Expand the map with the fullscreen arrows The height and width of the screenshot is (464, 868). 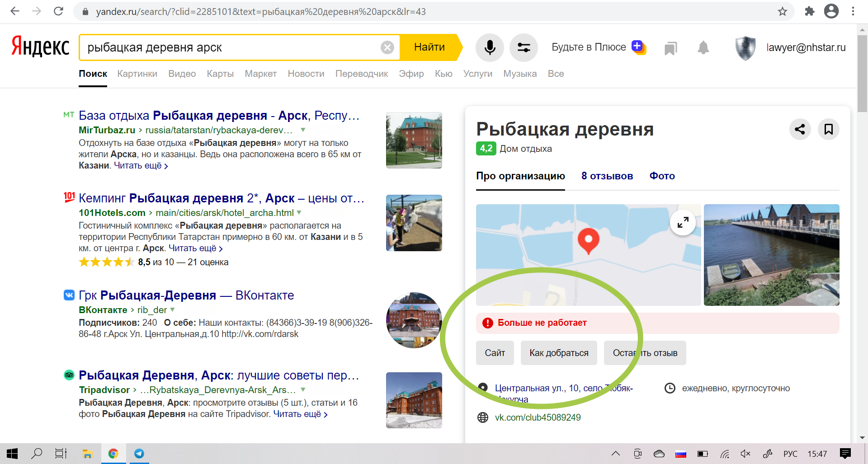click(683, 222)
